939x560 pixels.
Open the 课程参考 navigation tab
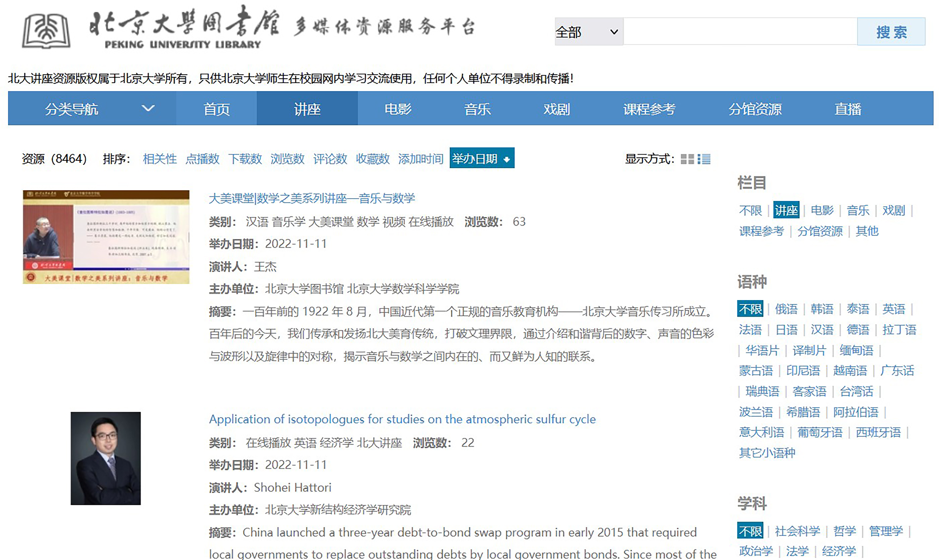649,109
